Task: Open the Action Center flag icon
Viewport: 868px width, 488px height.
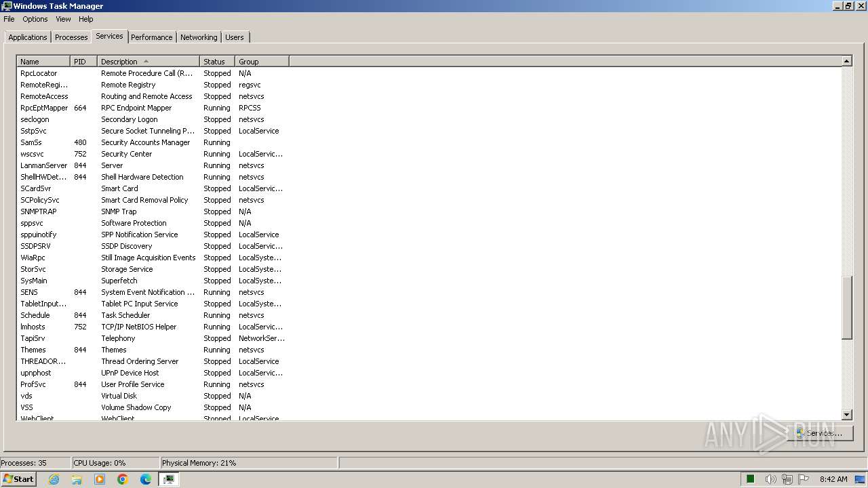Action: 804,479
